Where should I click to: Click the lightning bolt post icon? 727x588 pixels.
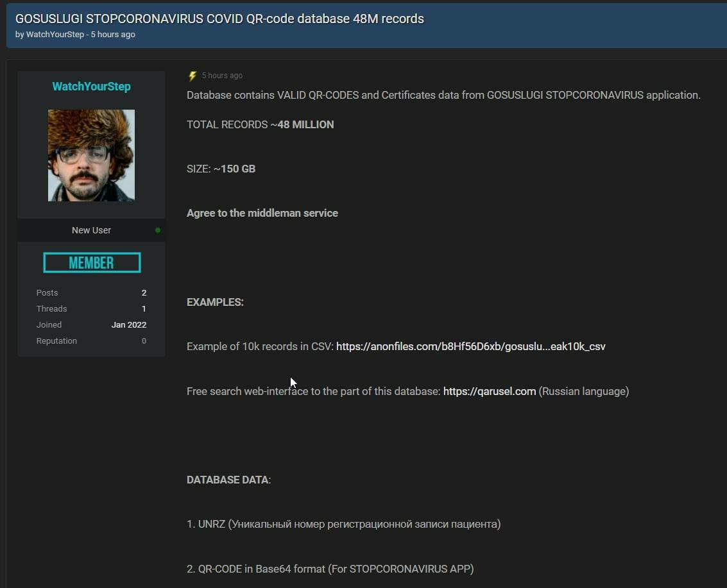[192, 76]
